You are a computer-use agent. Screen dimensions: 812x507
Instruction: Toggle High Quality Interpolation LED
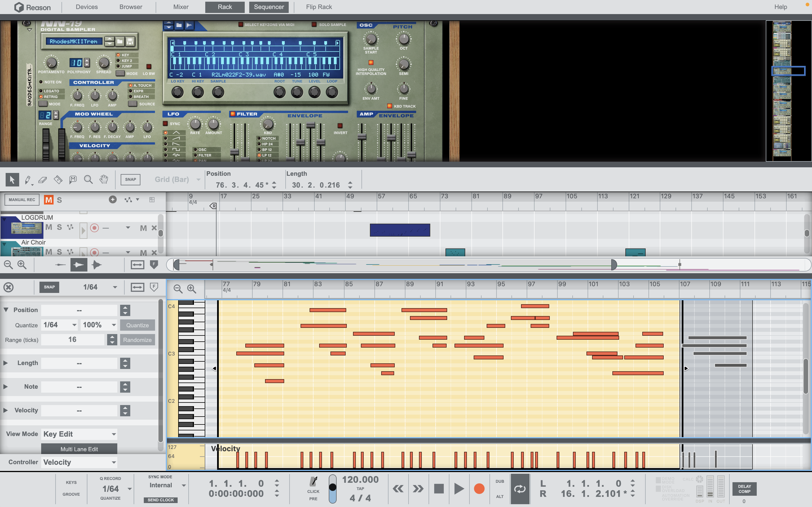[x=371, y=63]
